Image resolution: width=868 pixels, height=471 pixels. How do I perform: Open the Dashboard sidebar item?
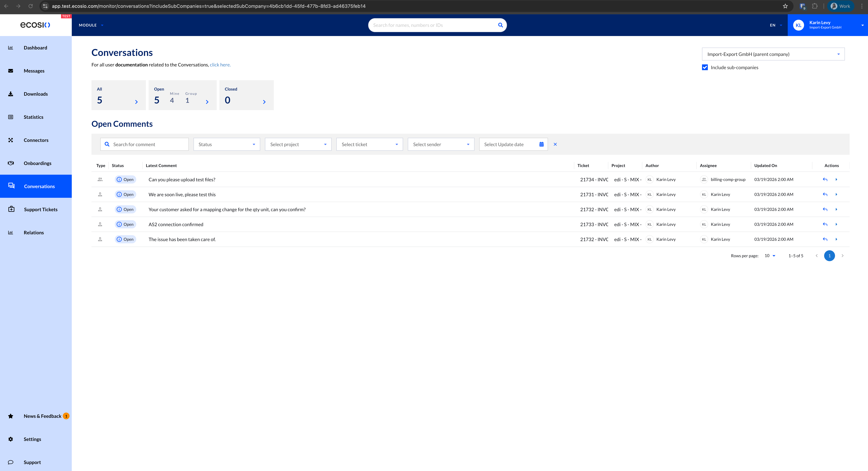[36, 47]
